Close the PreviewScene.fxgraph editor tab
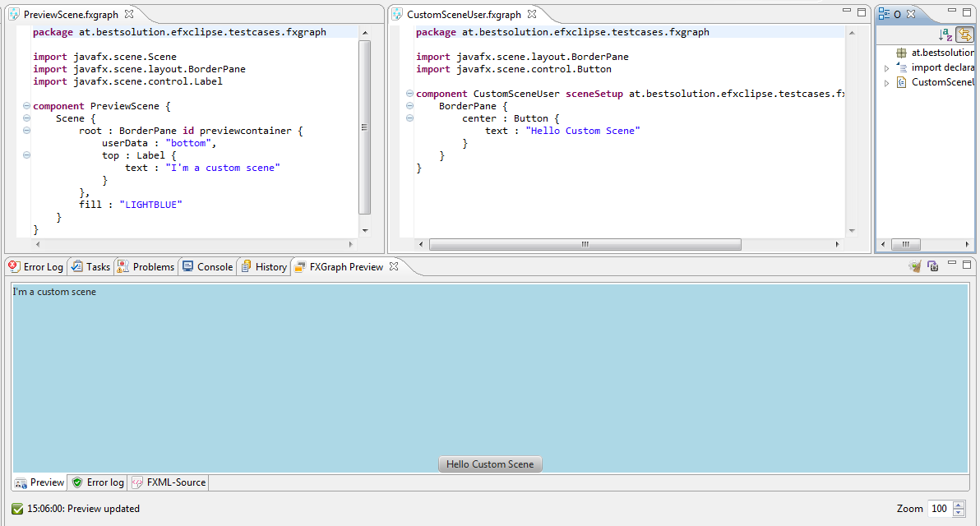The image size is (980, 526). pos(129,14)
